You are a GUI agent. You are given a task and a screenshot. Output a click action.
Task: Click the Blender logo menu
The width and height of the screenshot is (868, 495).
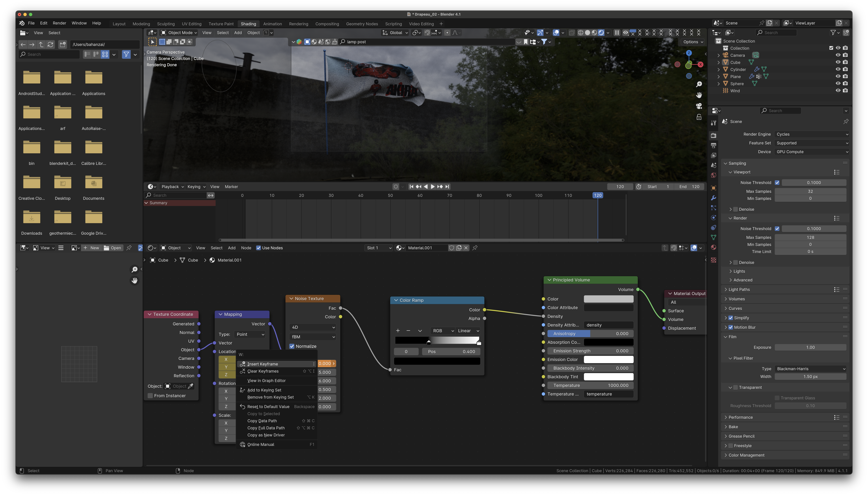[x=22, y=23]
